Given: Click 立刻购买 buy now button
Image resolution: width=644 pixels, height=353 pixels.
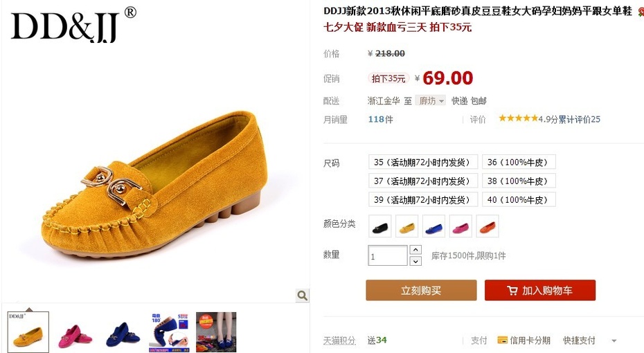Looking at the screenshot, I should (422, 290).
